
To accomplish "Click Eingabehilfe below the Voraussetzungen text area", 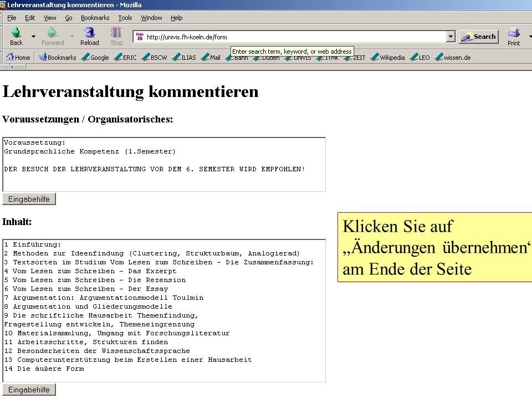I will (x=29, y=199).
